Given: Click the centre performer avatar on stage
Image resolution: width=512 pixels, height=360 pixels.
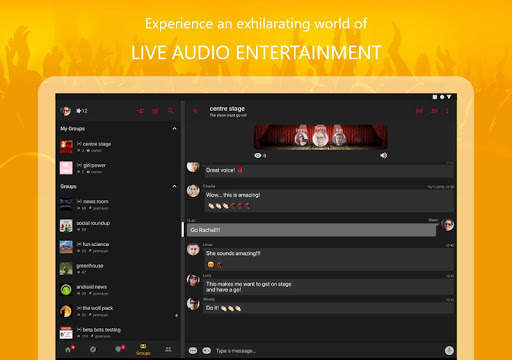Looking at the screenshot, I should 320,139.
